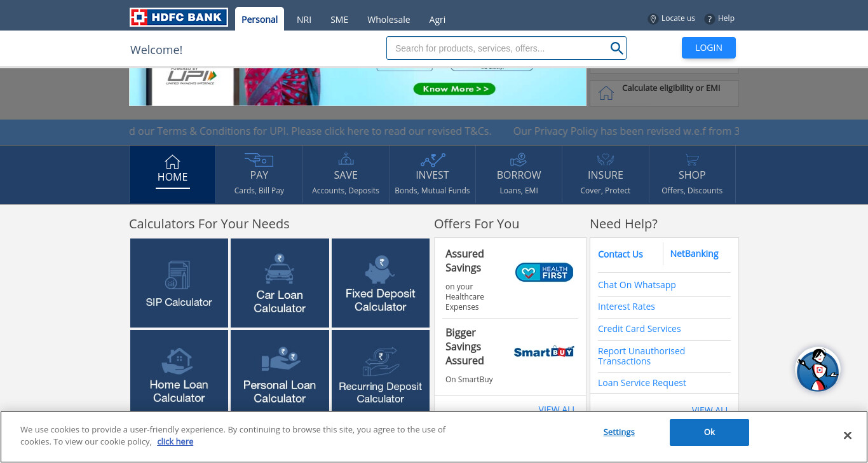Image resolution: width=868 pixels, height=463 pixels.
Task: Open the Home Loan Calculator tile
Action: 179,370
